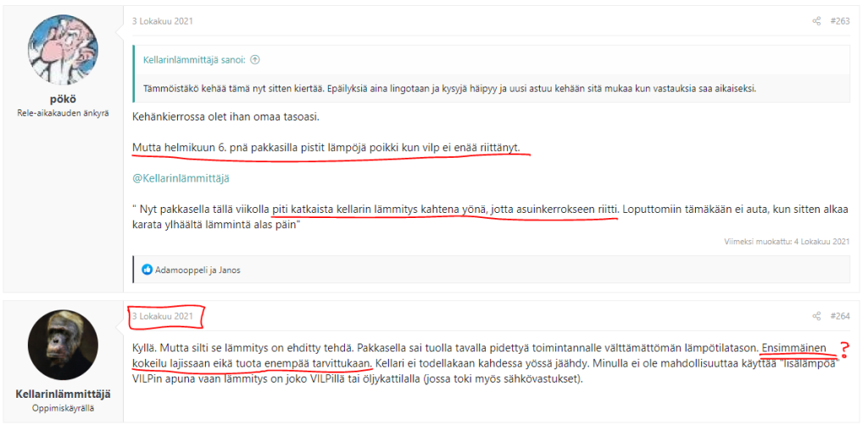868x425 pixels.
Task: Click the date on post #263
Action: (162, 21)
